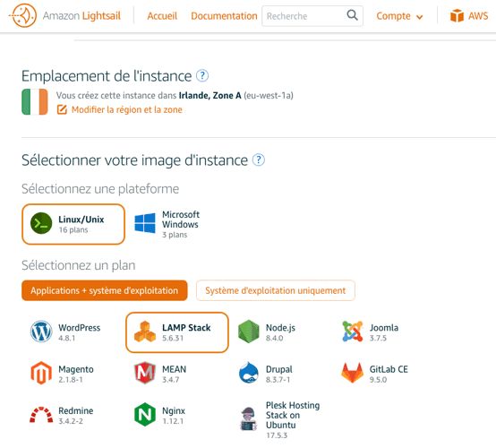The width and height of the screenshot is (496, 448).
Task: Select the Linux/Unix platform option
Action: [x=73, y=224]
